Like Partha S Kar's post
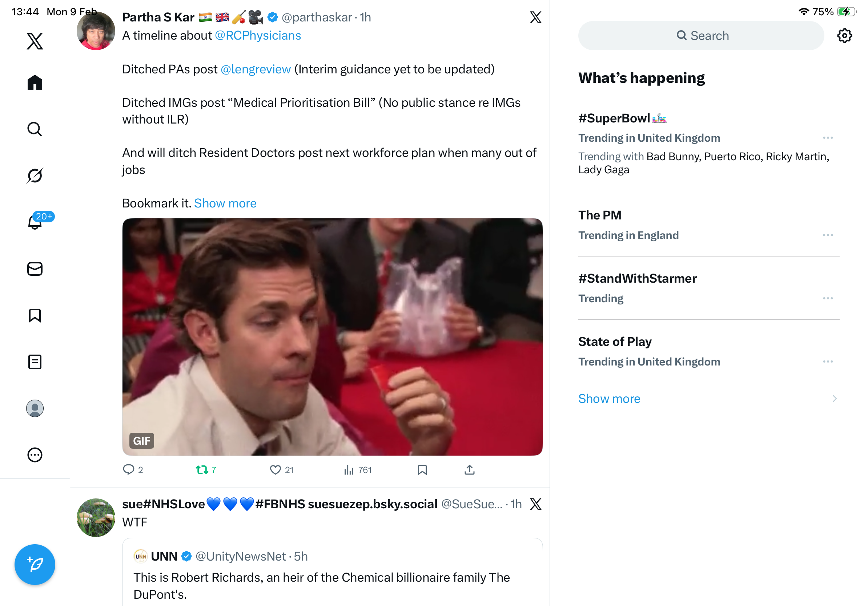The height and width of the screenshot is (606, 868). [275, 470]
